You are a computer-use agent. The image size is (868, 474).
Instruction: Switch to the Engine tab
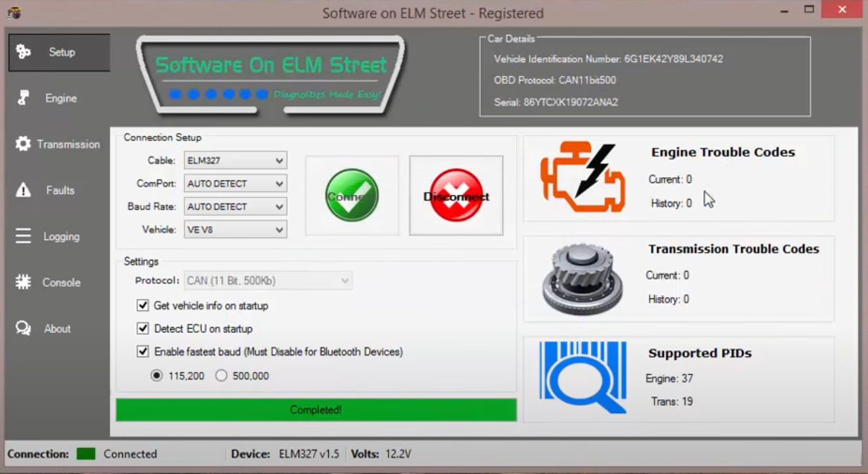coord(59,98)
